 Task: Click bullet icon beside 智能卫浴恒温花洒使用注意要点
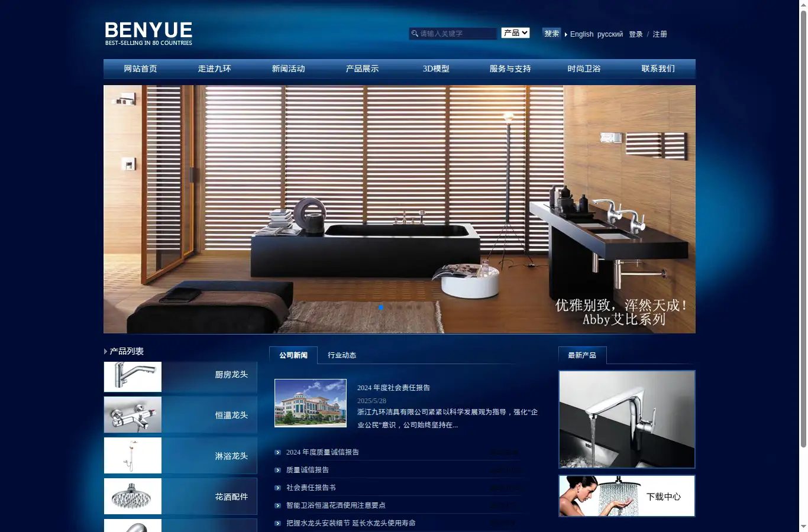[x=277, y=505]
